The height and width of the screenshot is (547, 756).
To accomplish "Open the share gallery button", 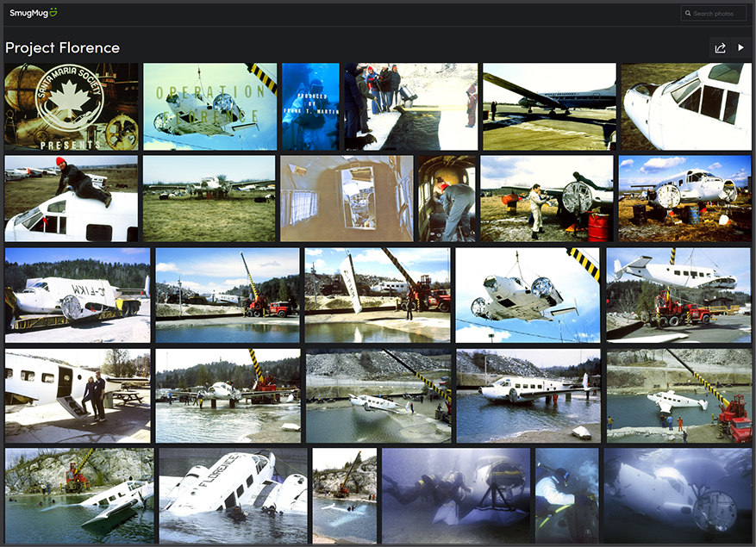I will tap(720, 48).
